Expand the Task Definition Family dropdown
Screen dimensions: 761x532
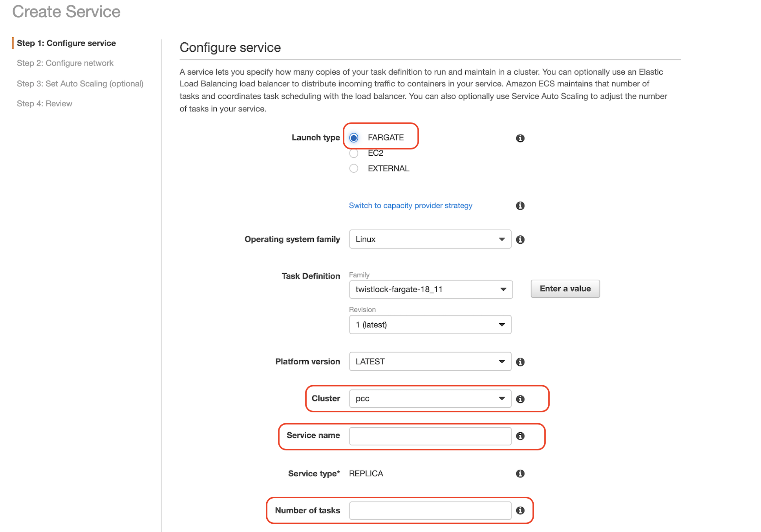(501, 289)
